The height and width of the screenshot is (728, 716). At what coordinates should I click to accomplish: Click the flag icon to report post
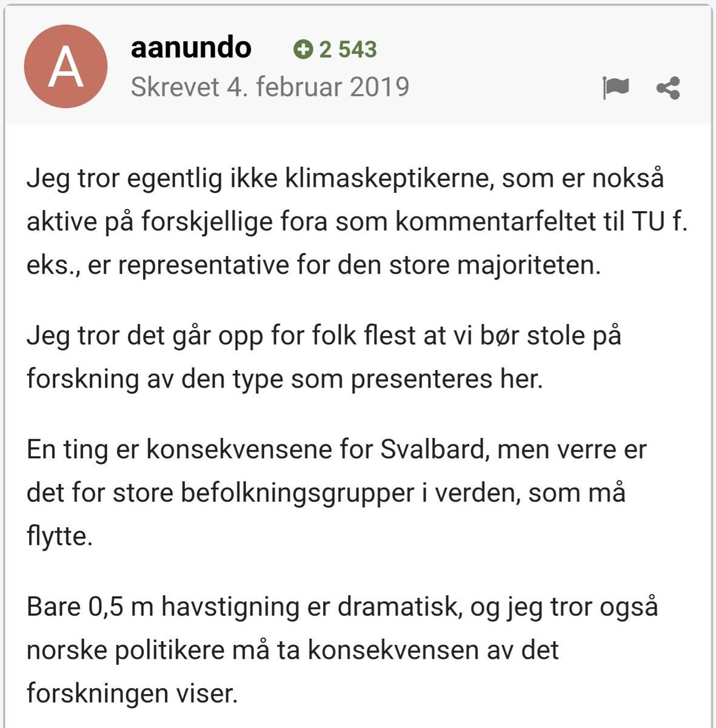pos(615,88)
